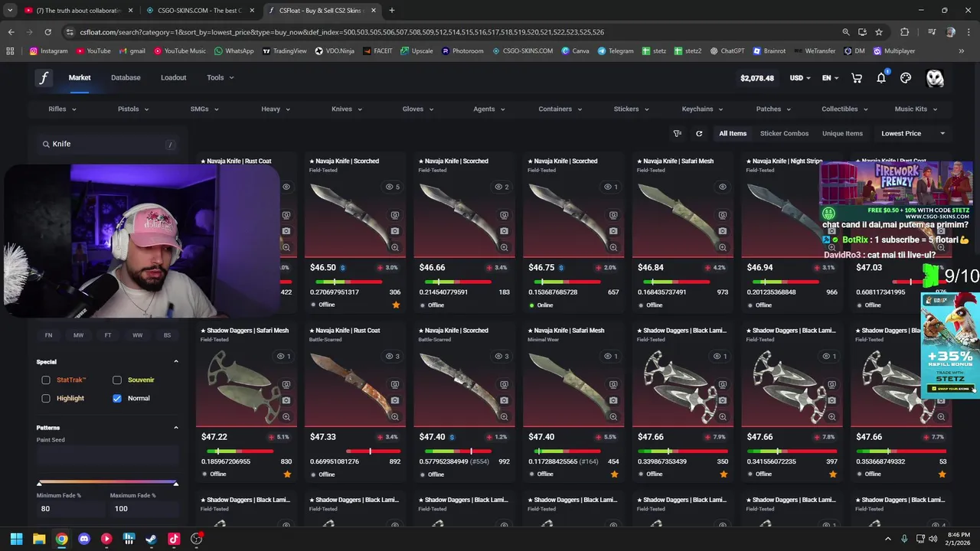Screen dimensions: 980x551
Task: Open the Tools dropdown menu
Action: click(220, 77)
